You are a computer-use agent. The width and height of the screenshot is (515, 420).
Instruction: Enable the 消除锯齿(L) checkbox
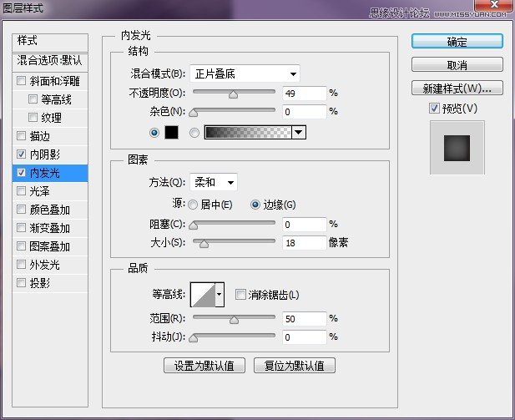(240, 295)
